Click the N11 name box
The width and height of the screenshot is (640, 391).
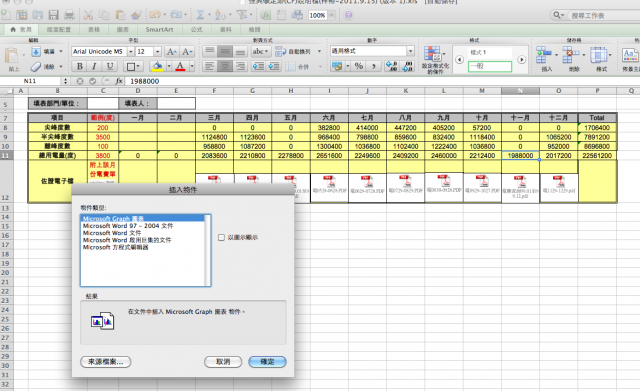30,81
